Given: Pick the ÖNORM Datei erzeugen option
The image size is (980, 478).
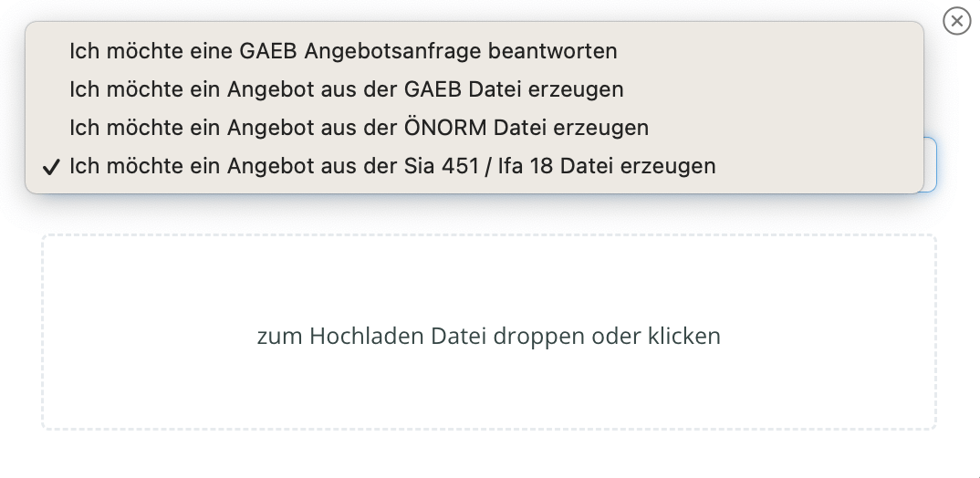Looking at the screenshot, I should pos(474,128).
